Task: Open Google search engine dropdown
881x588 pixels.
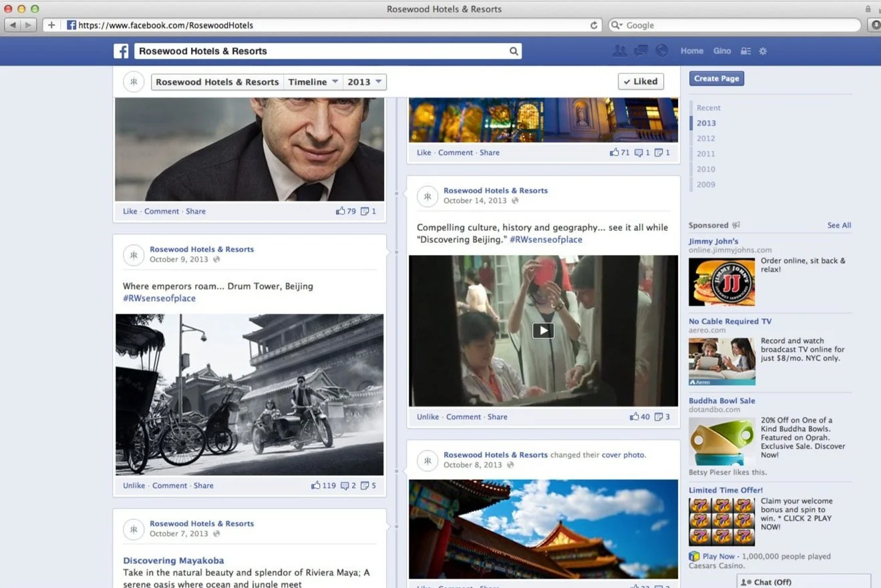Action: (616, 25)
